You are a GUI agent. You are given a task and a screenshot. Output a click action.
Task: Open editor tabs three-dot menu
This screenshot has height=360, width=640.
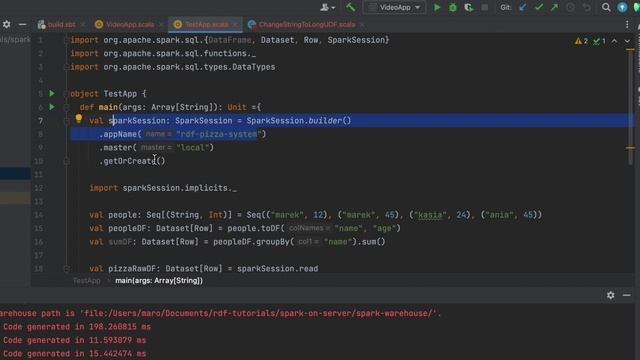(627, 24)
